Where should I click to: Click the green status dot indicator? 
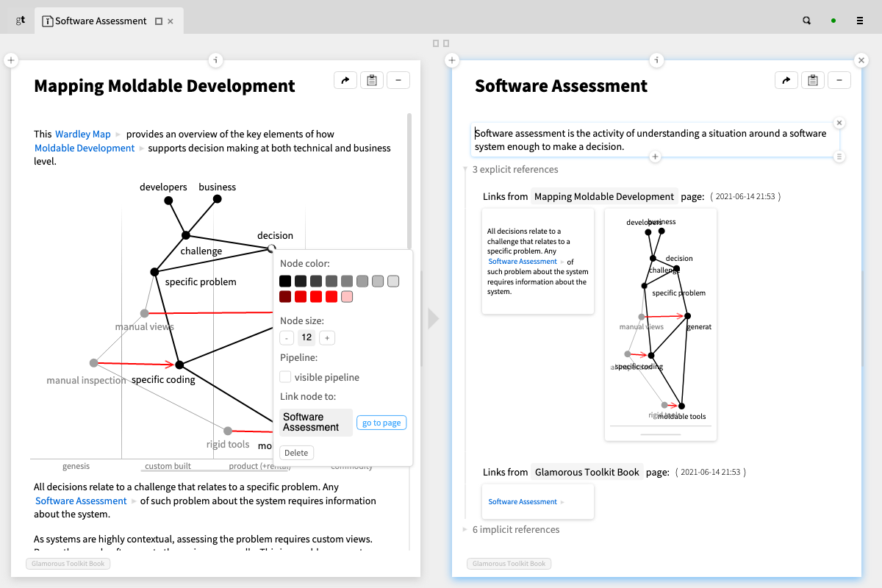point(833,21)
